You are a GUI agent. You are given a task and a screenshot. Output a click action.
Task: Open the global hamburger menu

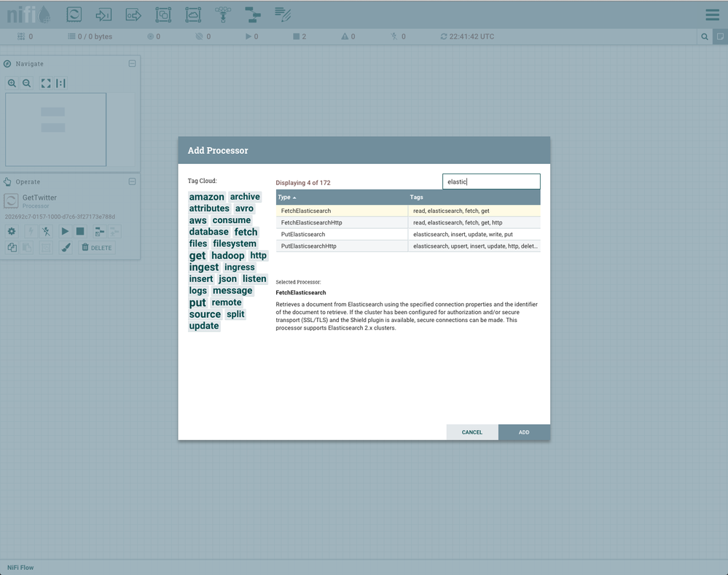712,15
